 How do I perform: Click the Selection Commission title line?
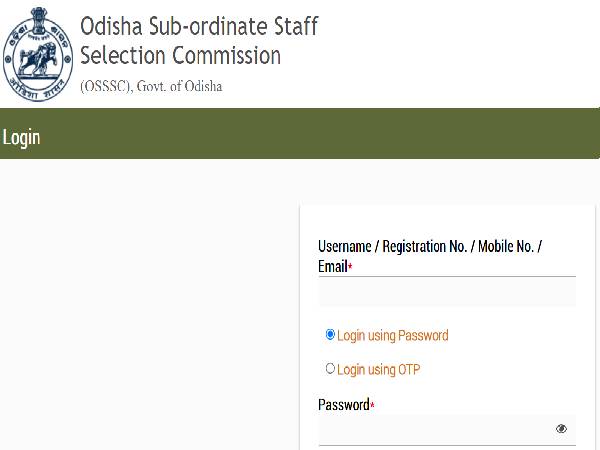coord(180,55)
